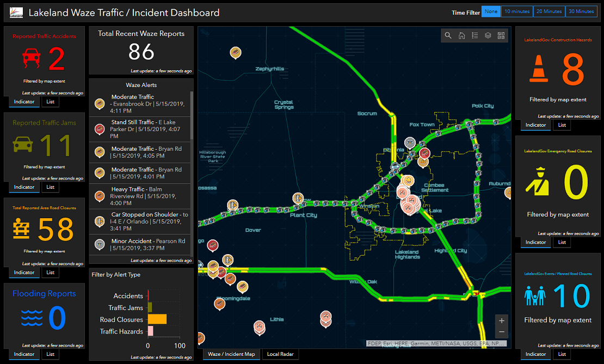The width and height of the screenshot is (604, 364).
Task: Click Indicator under Emergency Road Closures
Action: click(535, 242)
